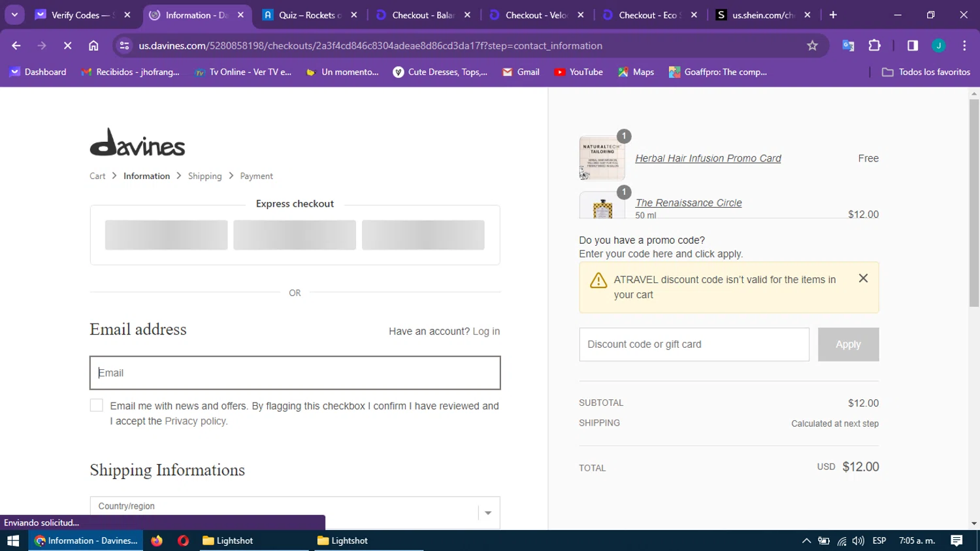Viewport: 980px width, 551px height.
Task: Click the taskbar clock 7:05 a. m.
Action: (917, 541)
